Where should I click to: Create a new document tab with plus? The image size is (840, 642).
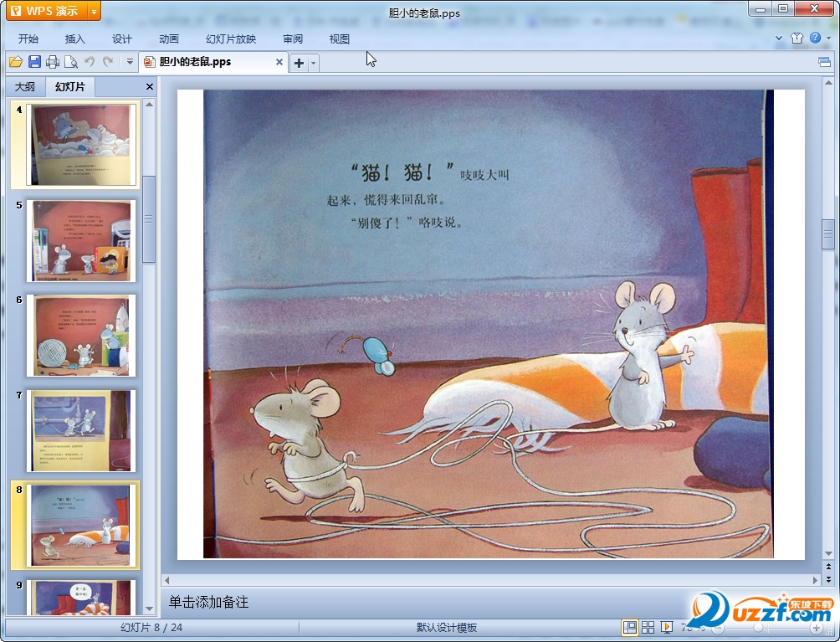point(299,64)
